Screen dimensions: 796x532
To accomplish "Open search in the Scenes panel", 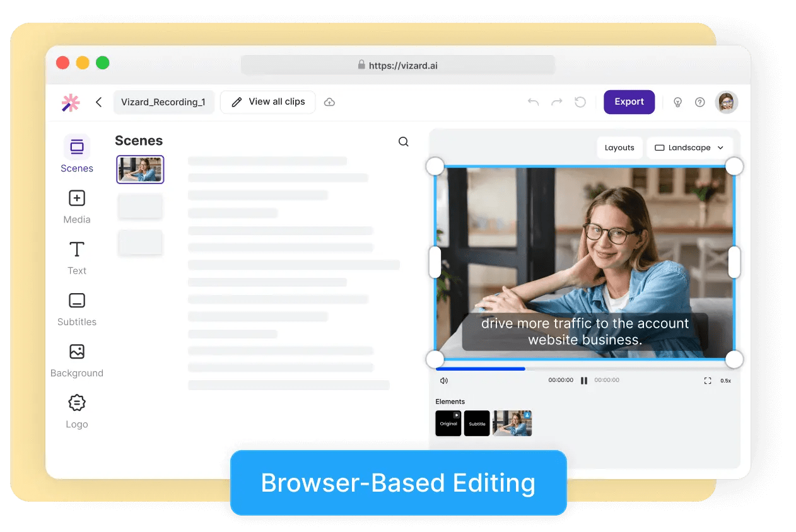I will tap(404, 141).
